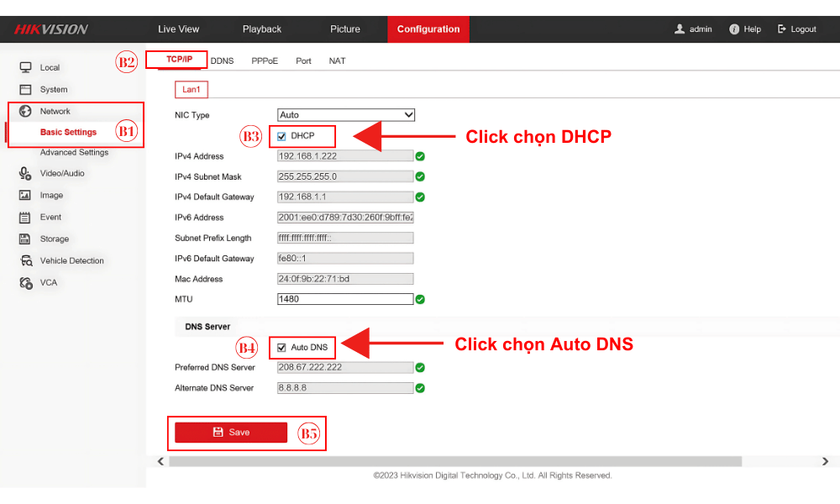Click the VCA icon in sidebar
Image resolution: width=840 pixels, height=504 pixels.
pos(26,283)
